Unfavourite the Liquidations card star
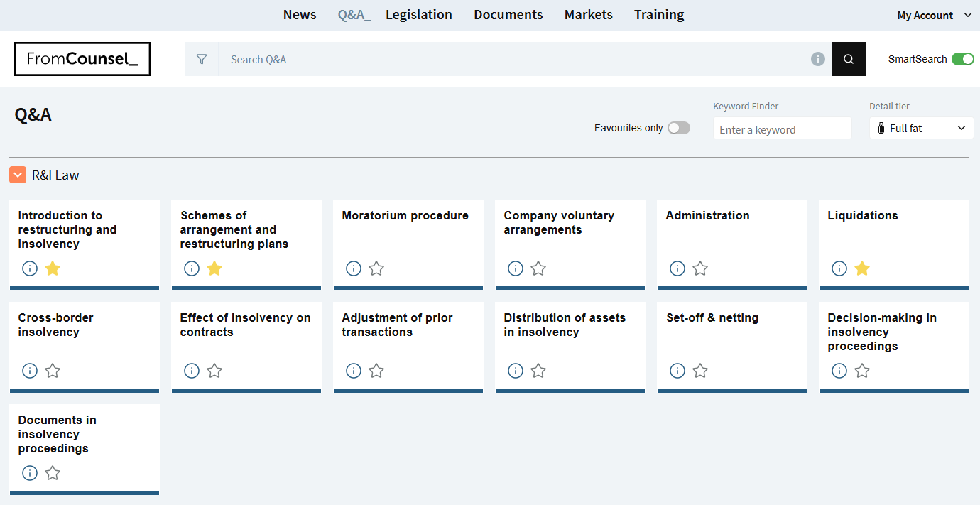This screenshot has width=980, height=505. (x=862, y=268)
